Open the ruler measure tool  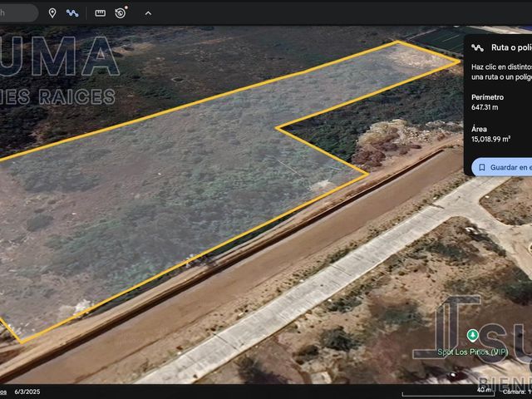(x=100, y=13)
